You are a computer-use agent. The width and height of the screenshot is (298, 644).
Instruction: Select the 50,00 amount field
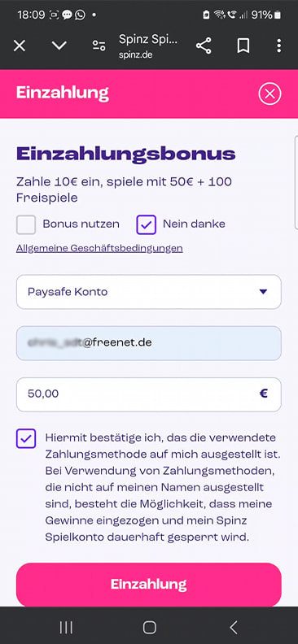pyautogui.click(x=149, y=394)
